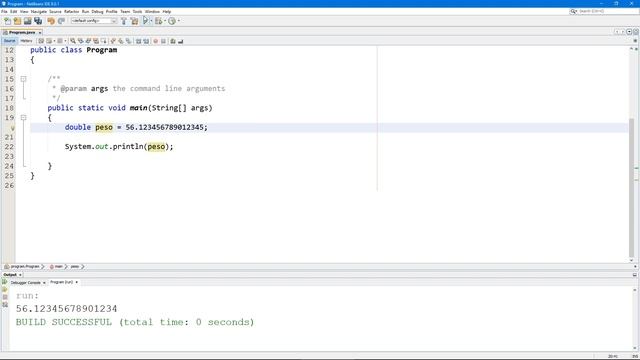This screenshot has width=640, height=360.
Task: Maximize editor window button beside tabs
Action: click(636, 32)
